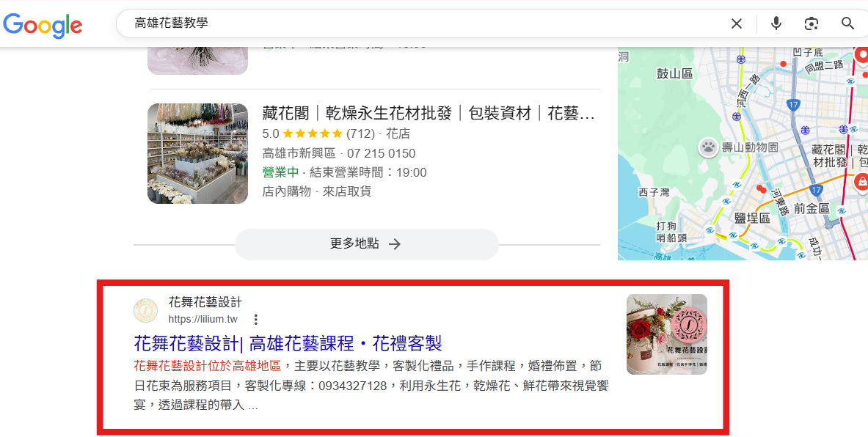Open search by image camera icon
This screenshot has width=868, height=437.
point(812,23)
